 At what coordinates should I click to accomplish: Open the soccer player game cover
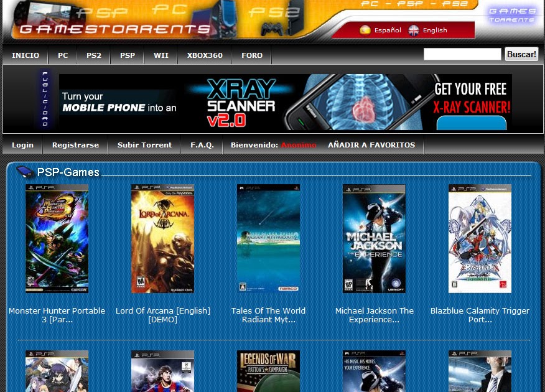(x=162, y=371)
